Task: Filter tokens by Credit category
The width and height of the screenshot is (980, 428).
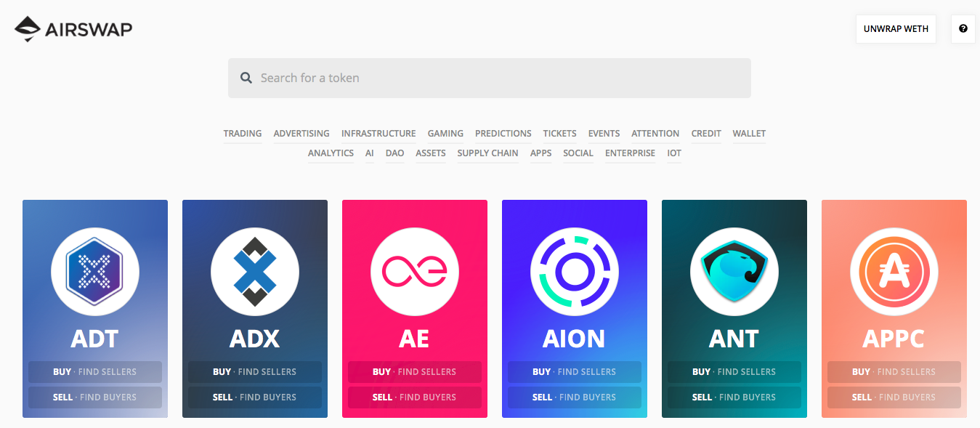Action: point(706,134)
